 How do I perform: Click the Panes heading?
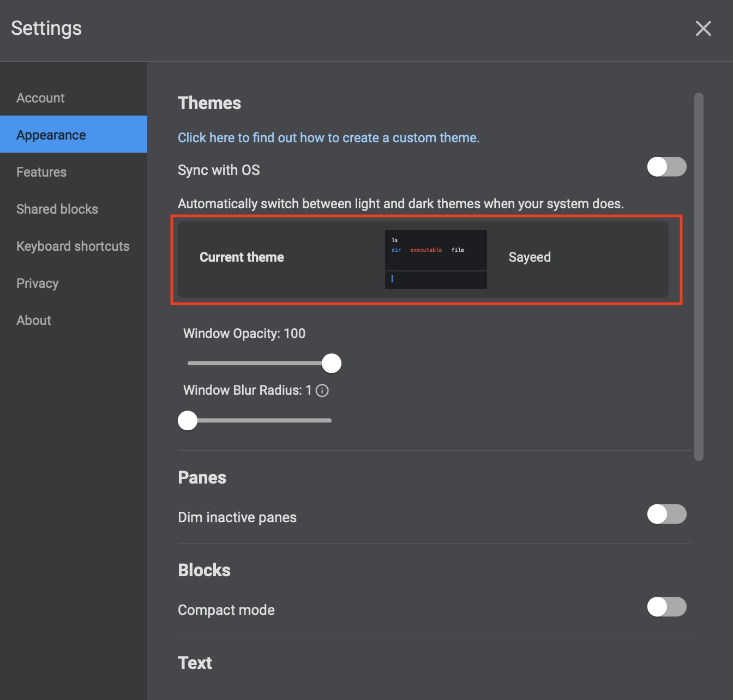tap(202, 478)
